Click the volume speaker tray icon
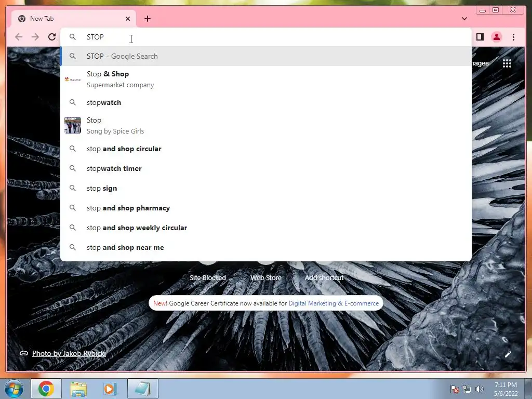The image size is (532, 399). click(x=479, y=389)
